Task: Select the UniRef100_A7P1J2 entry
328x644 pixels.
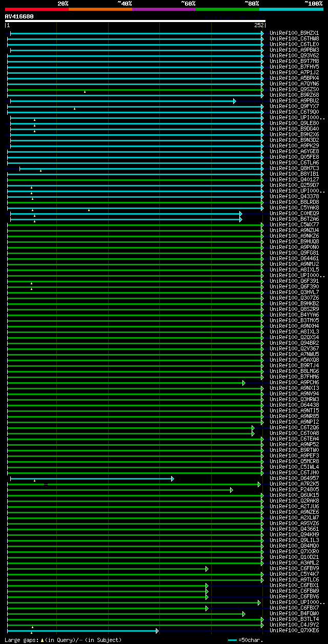Action: point(294,73)
